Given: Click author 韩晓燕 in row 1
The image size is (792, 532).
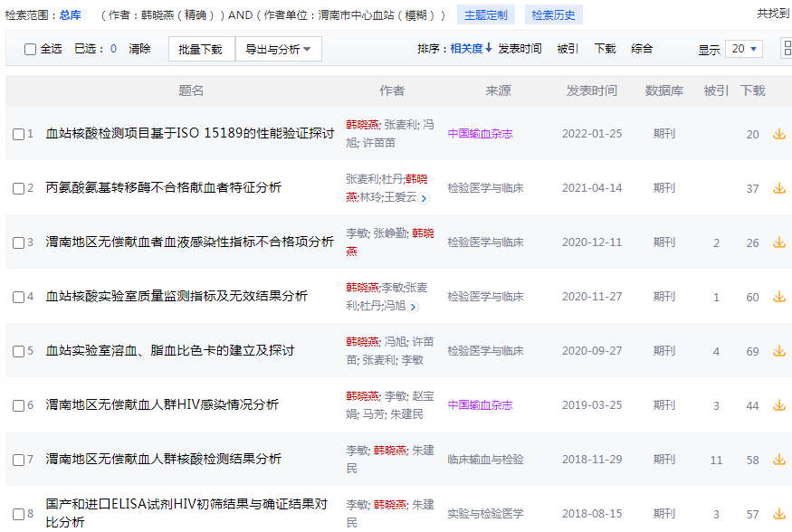Looking at the screenshot, I should point(363,125).
